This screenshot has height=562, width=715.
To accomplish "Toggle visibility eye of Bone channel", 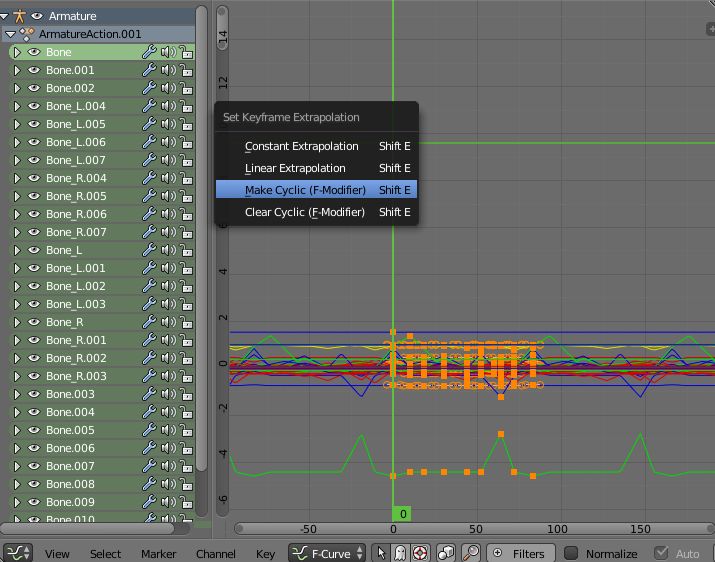I will (x=34, y=52).
